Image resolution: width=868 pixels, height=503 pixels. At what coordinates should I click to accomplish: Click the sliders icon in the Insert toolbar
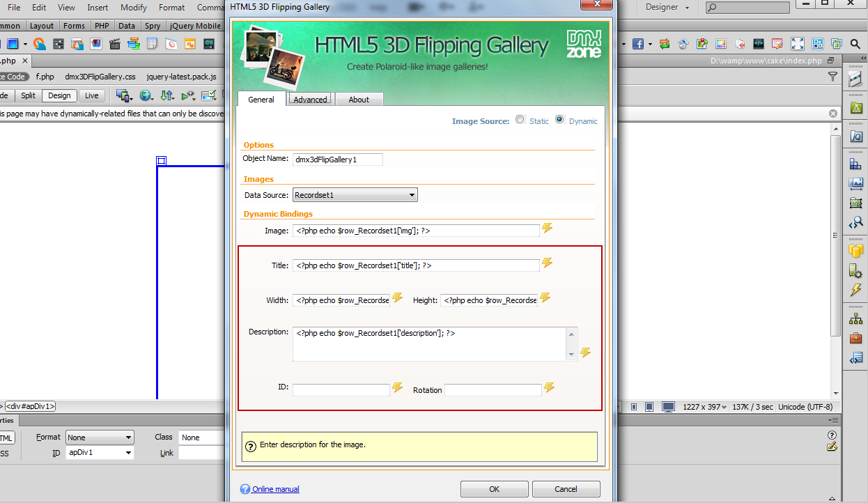pyautogui.click(x=59, y=44)
